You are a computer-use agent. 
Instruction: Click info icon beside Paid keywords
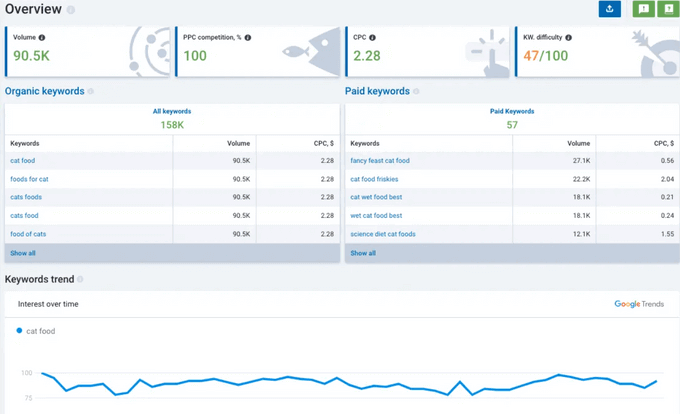416,91
